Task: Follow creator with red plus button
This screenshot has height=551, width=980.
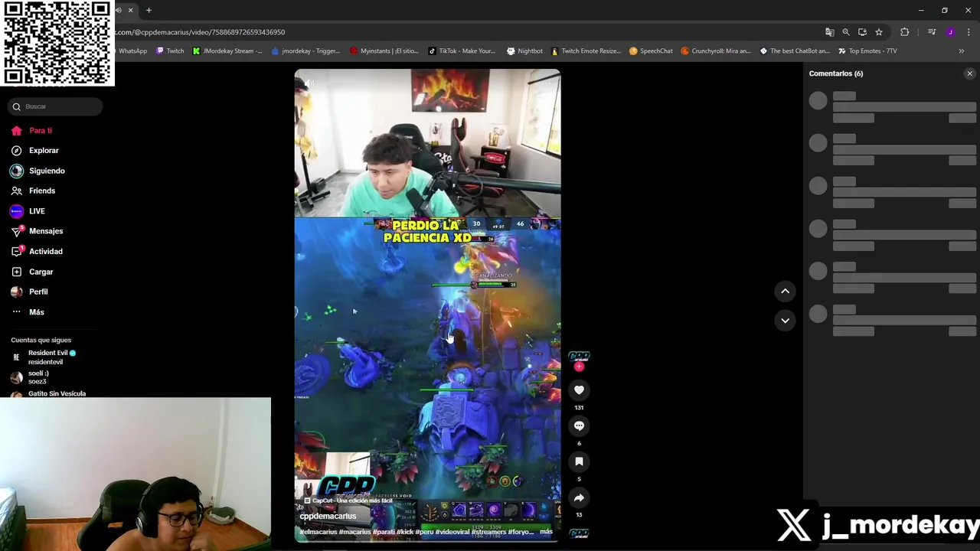Action: (x=579, y=367)
